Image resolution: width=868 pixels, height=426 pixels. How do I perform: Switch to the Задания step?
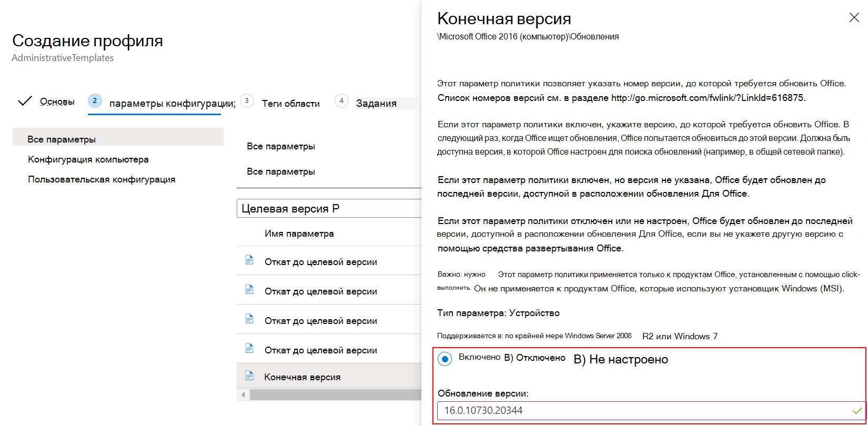[376, 103]
